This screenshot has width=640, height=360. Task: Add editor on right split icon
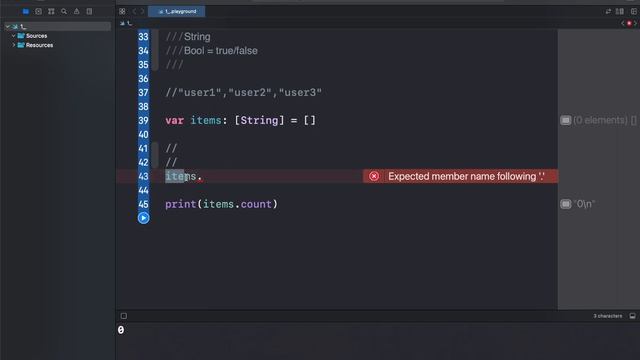[x=633, y=11]
